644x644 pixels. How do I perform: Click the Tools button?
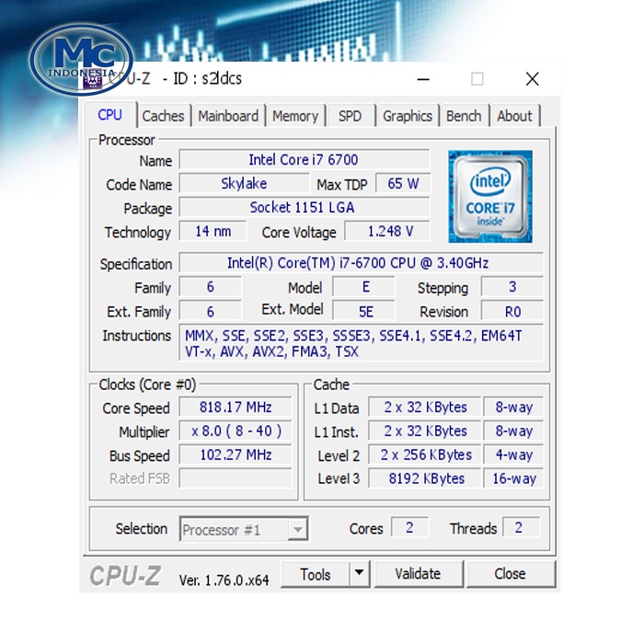click(315, 574)
